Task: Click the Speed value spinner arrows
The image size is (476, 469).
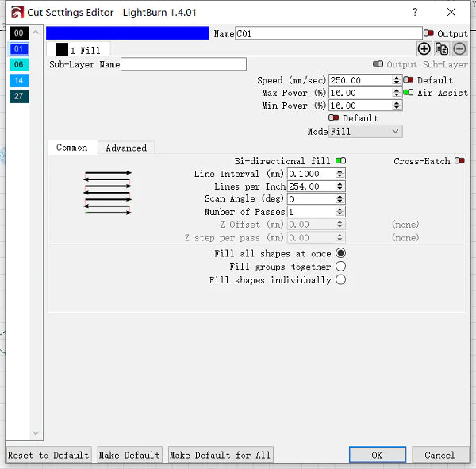Action: [x=397, y=80]
